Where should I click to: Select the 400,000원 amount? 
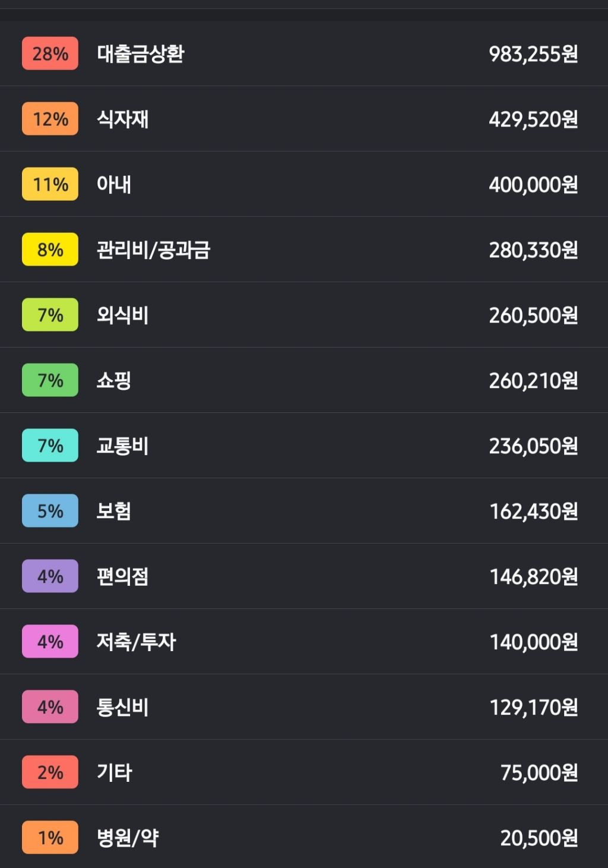tap(533, 185)
